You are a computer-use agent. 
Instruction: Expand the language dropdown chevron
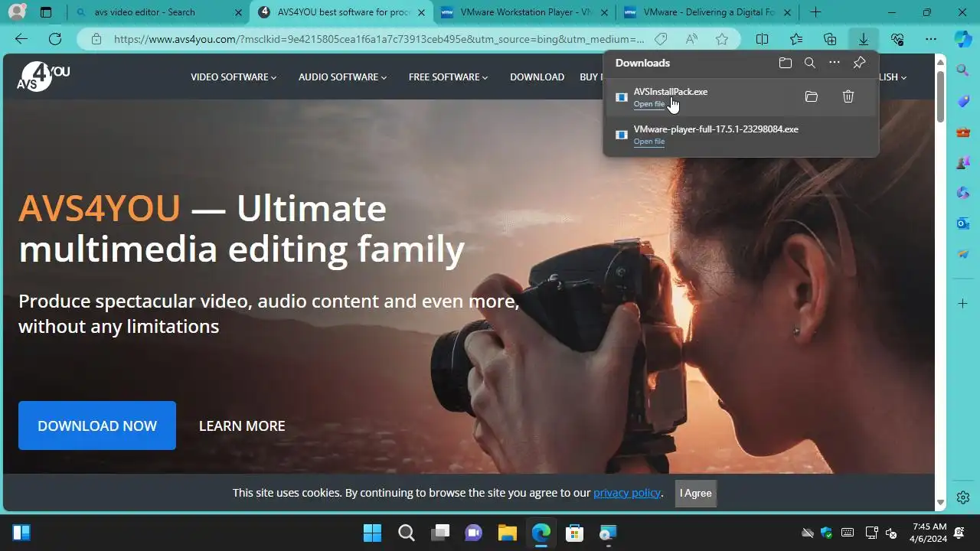(x=903, y=77)
